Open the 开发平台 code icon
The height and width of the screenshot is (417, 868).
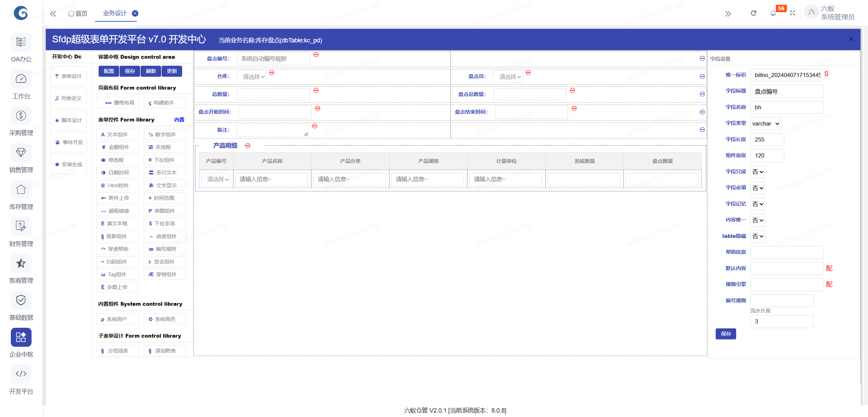21,374
